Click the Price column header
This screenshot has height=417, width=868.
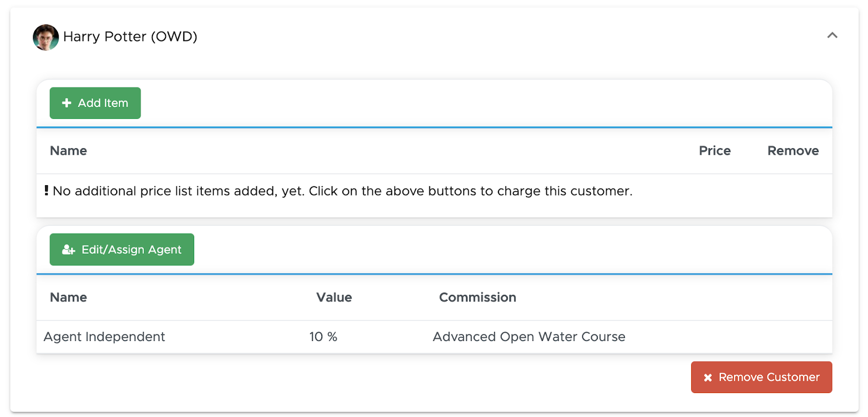[x=714, y=151]
